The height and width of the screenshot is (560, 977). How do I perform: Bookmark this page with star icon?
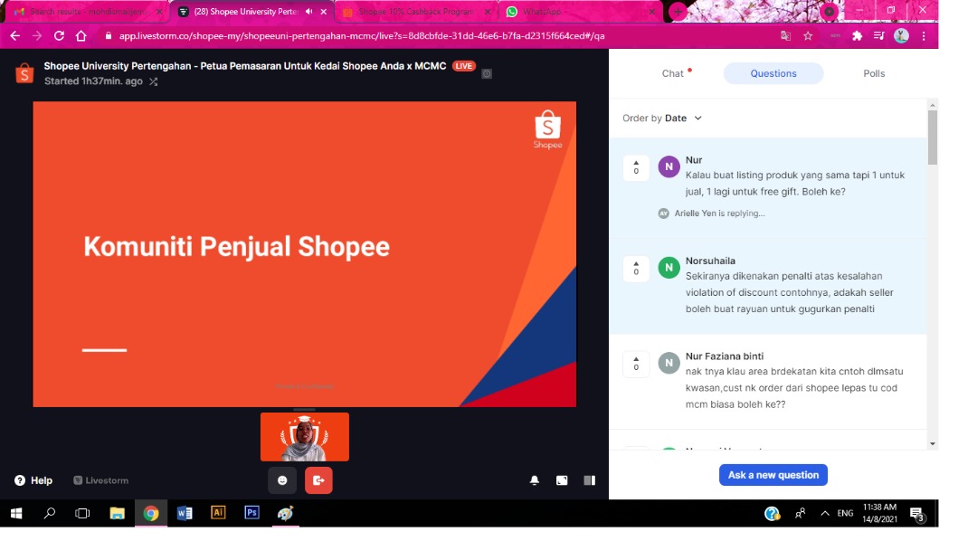click(808, 36)
